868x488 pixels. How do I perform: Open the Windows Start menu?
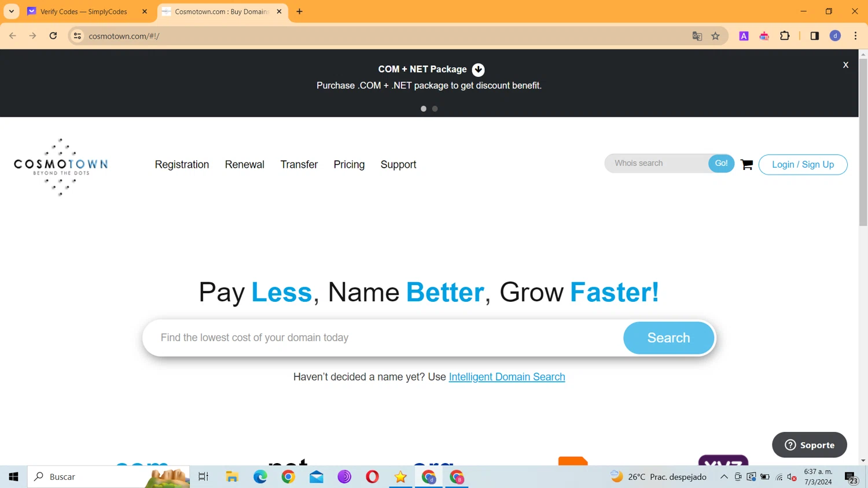click(x=14, y=477)
